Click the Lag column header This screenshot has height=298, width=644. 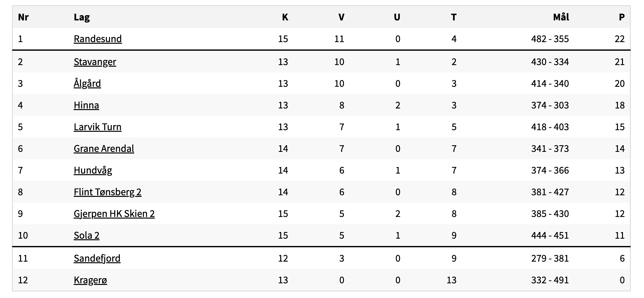click(82, 17)
